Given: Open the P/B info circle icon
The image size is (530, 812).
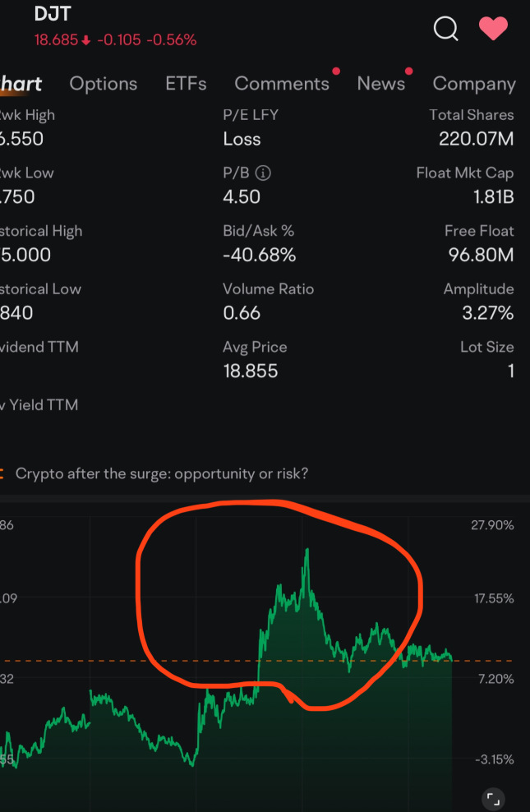Looking at the screenshot, I should [x=263, y=173].
